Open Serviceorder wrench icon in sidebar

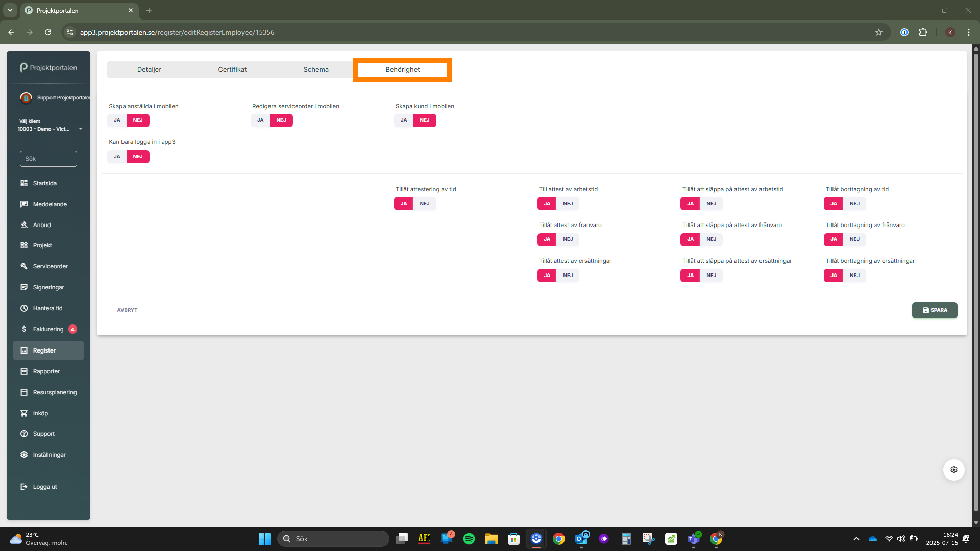[24, 266]
